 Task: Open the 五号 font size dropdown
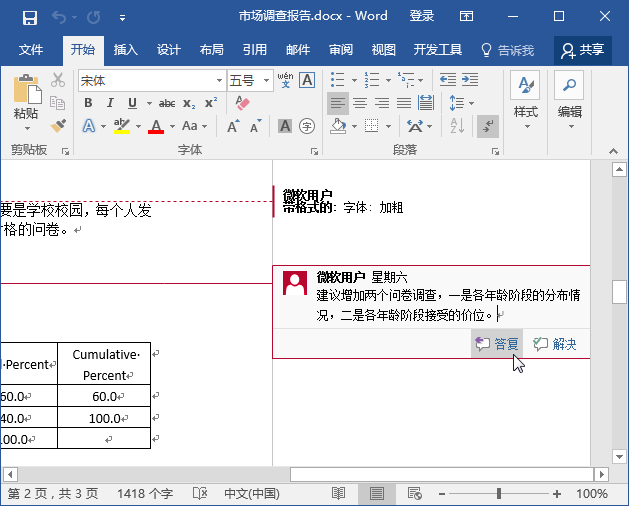[x=266, y=81]
